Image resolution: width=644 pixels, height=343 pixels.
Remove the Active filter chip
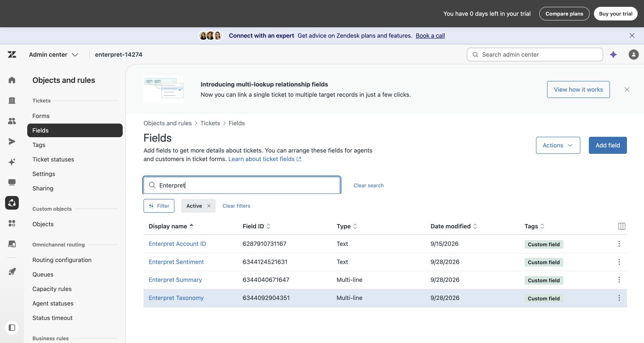[x=209, y=206]
